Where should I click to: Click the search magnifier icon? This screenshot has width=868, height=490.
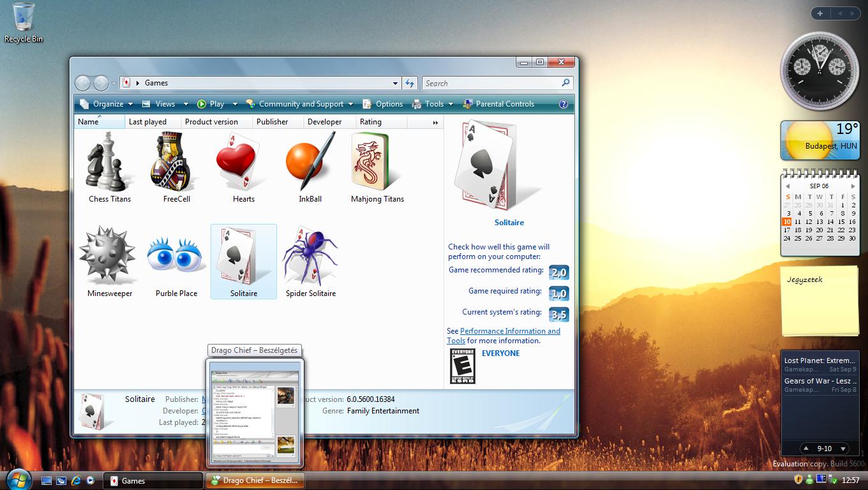pyautogui.click(x=565, y=83)
